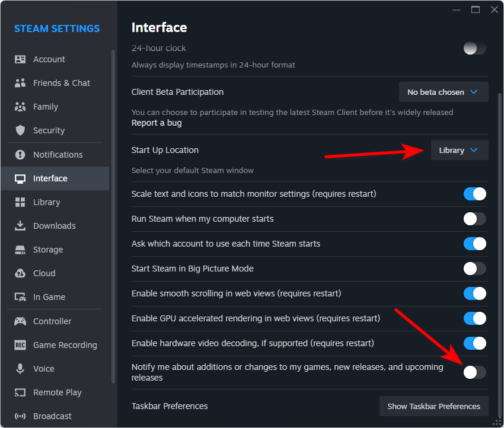
Task: Click the Client Beta Participation label
Action: point(177,92)
